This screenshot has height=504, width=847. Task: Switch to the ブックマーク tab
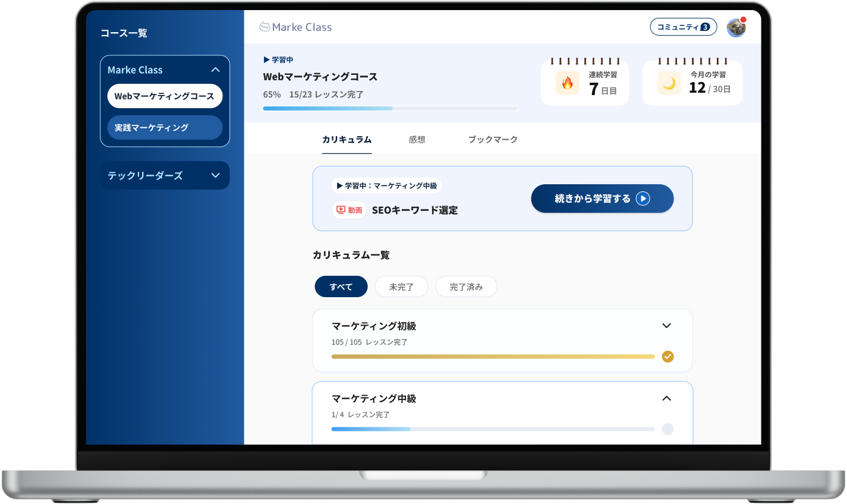point(493,140)
